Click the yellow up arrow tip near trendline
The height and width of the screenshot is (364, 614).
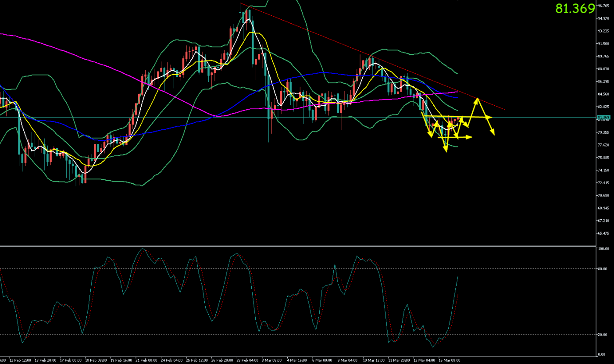(476, 100)
